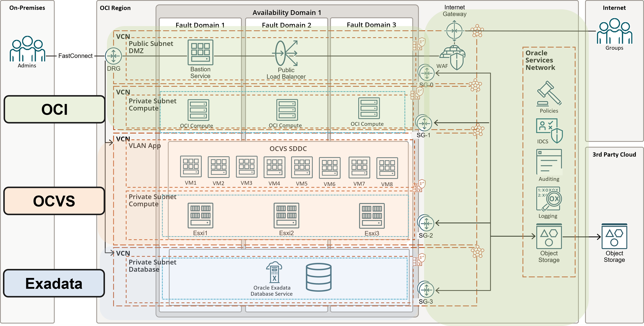The image size is (644, 326).
Task: Click the On-Premises heading
Action: point(27,8)
